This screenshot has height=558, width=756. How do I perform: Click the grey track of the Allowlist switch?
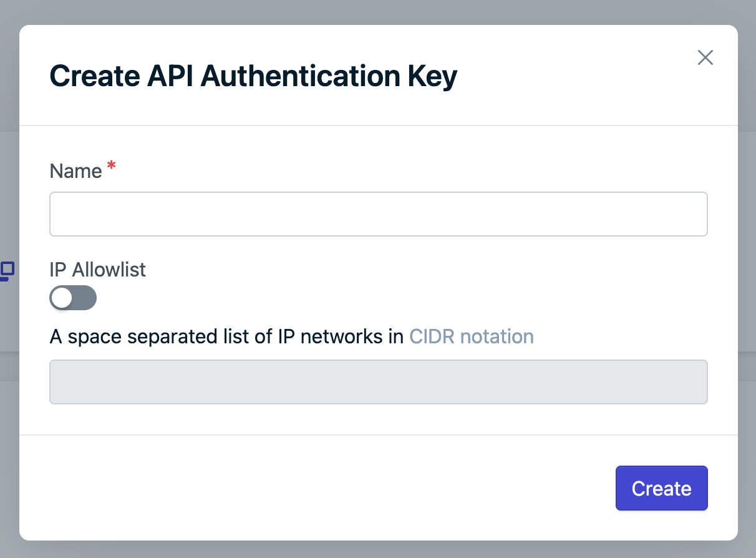85,298
